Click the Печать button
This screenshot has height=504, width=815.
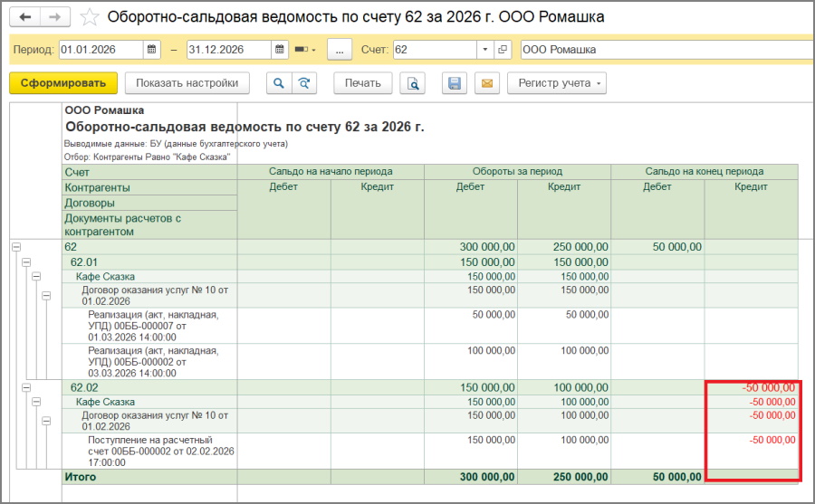tap(363, 83)
